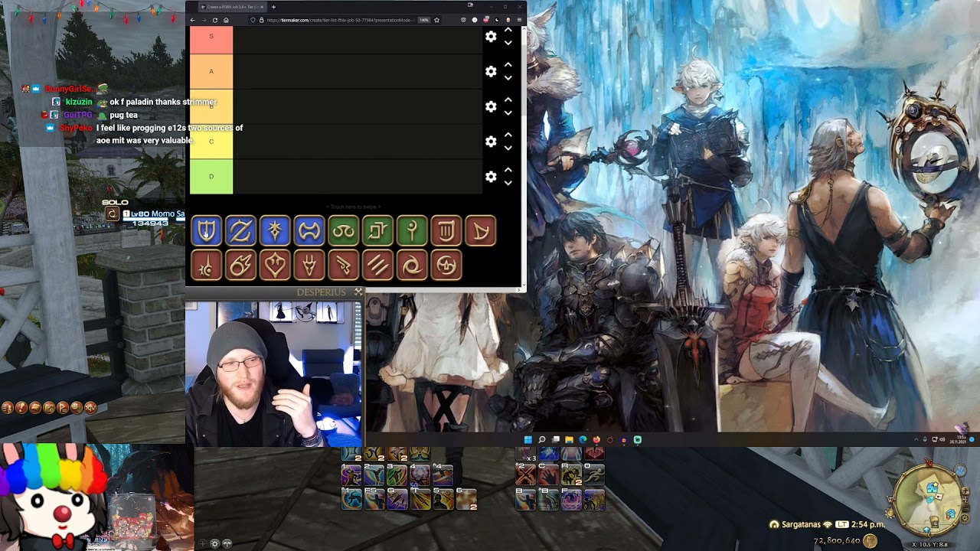
Task: Move the S tier row up
Action: (508, 31)
